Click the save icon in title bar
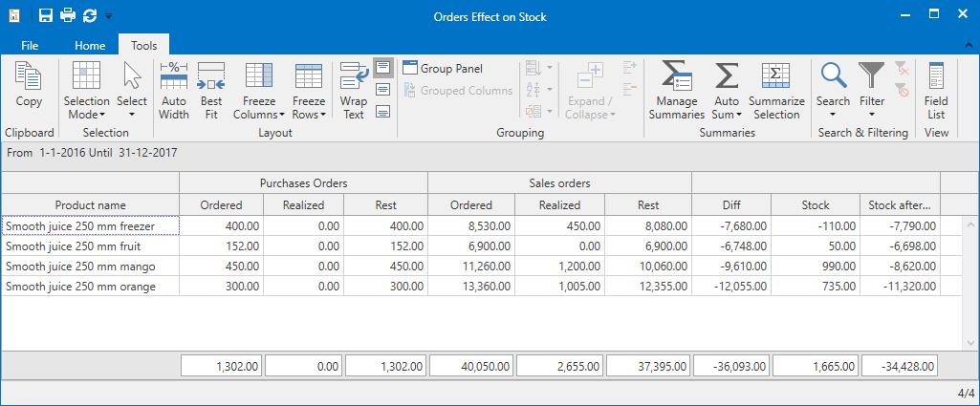This screenshot has height=406, width=980. coord(46,16)
